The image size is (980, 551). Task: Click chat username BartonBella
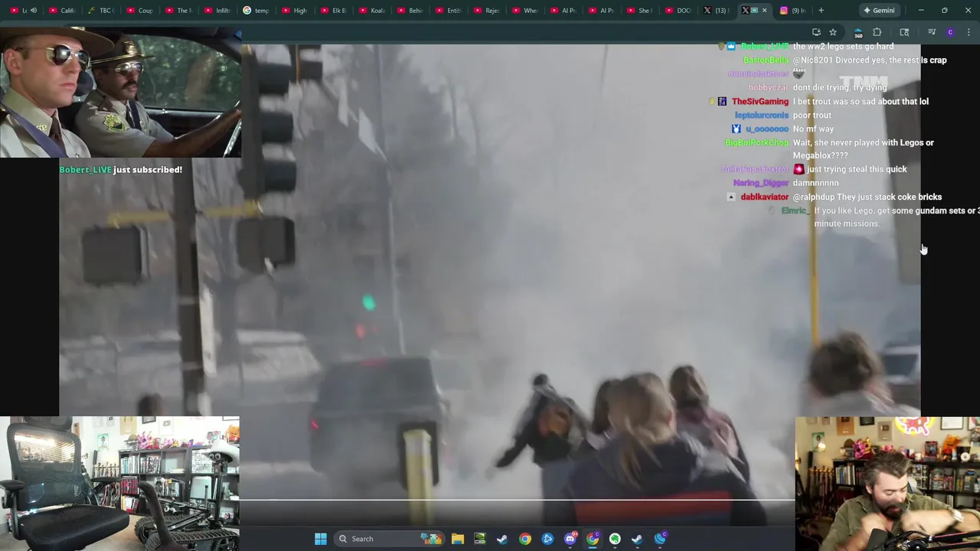click(x=766, y=60)
